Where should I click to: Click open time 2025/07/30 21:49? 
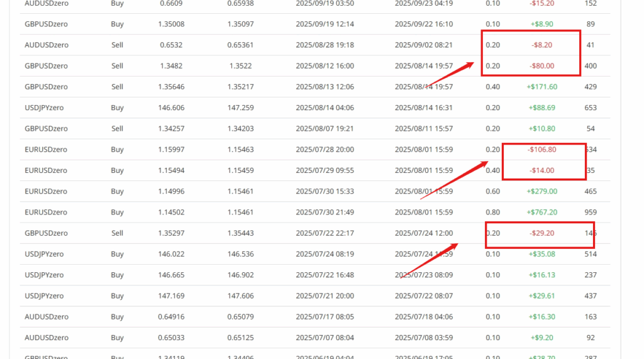click(325, 213)
